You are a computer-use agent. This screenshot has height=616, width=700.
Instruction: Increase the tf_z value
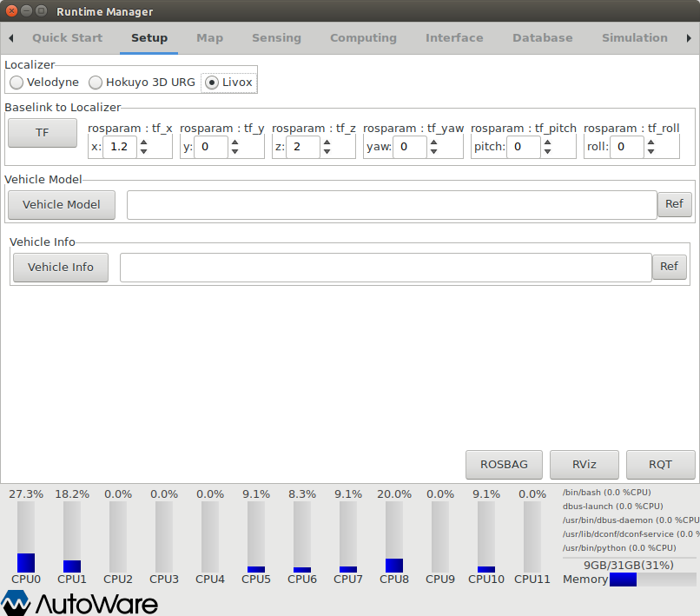327,142
